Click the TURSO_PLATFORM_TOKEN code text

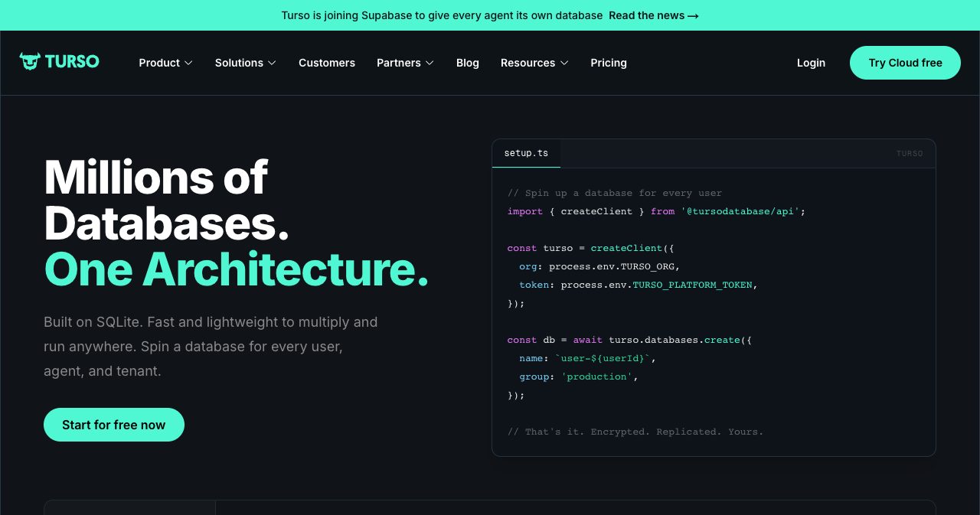click(693, 285)
